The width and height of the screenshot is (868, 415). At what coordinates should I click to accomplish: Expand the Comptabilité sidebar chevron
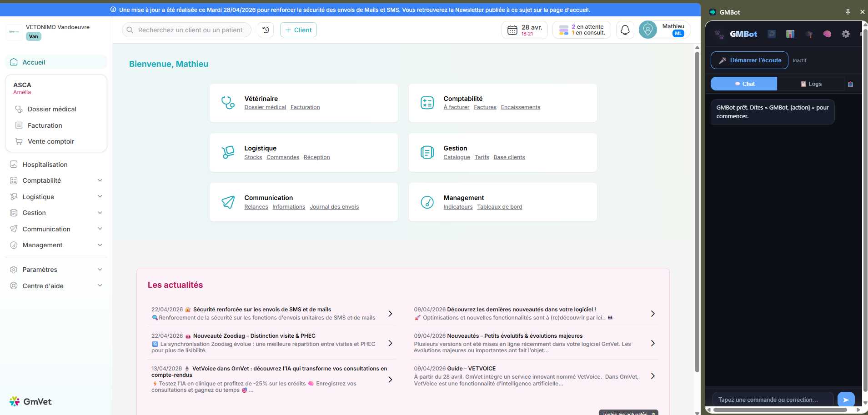[x=100, y=180]
